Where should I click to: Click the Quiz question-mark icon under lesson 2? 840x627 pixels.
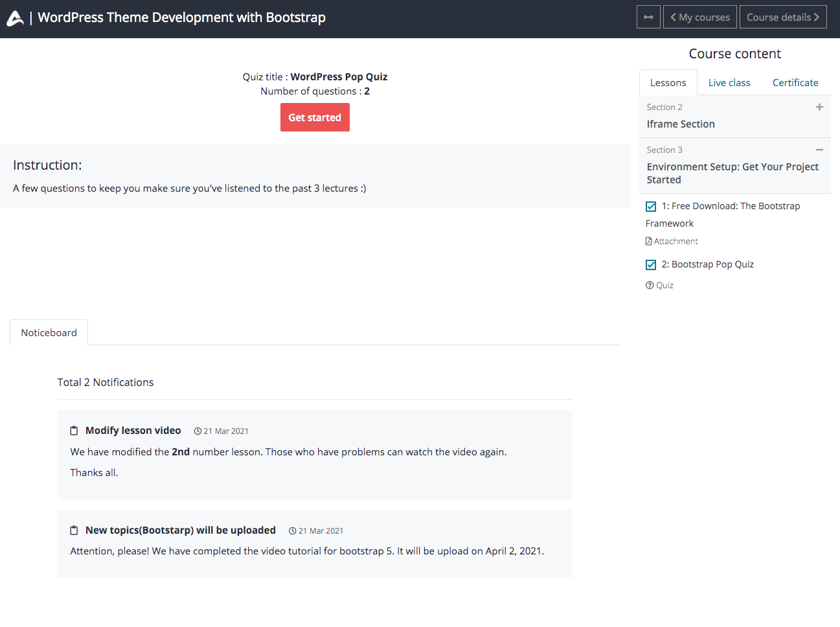649,285
